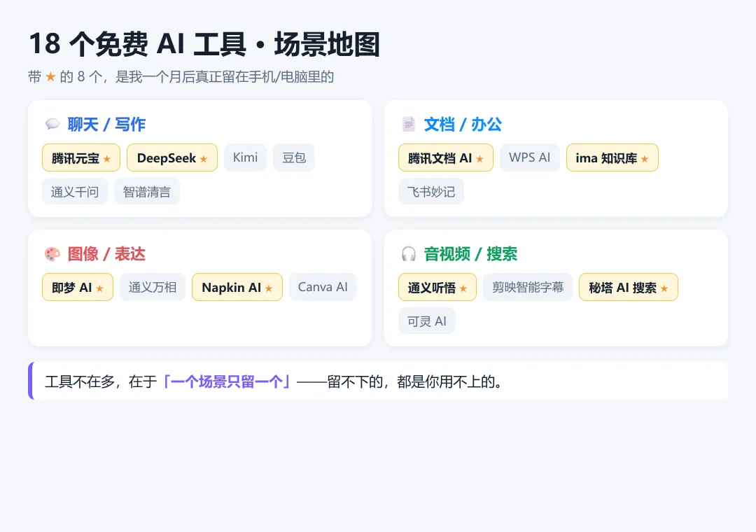Click the orange star in the subtitle

50,77
